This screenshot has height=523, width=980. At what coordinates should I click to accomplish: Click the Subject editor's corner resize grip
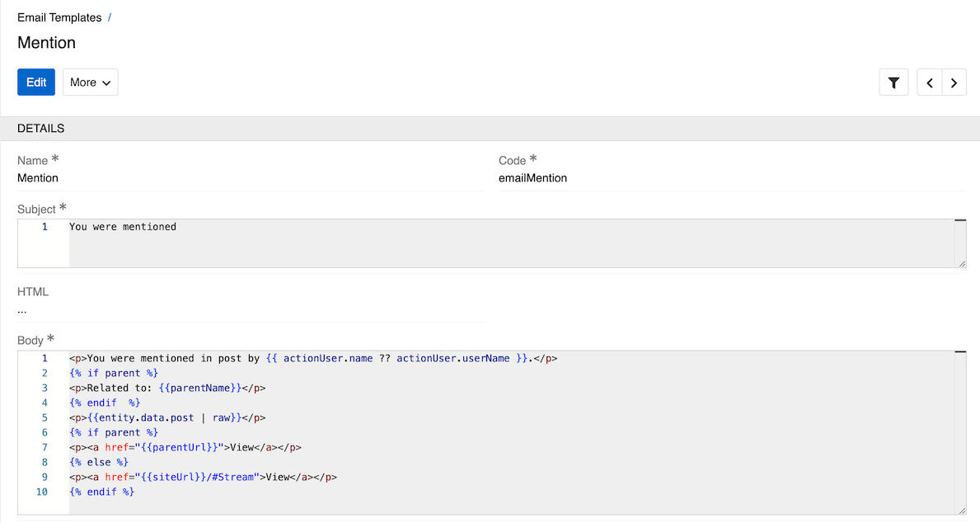(x=961, y=264)
